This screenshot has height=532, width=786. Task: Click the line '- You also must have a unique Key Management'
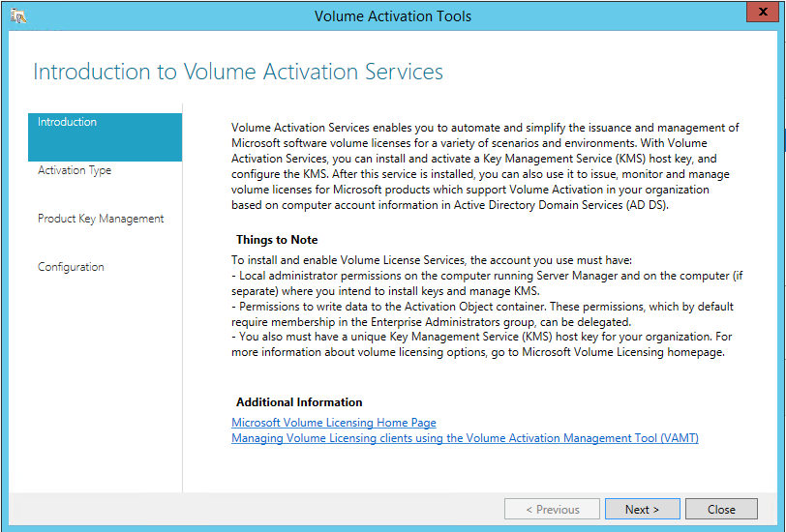click(481, 337)
